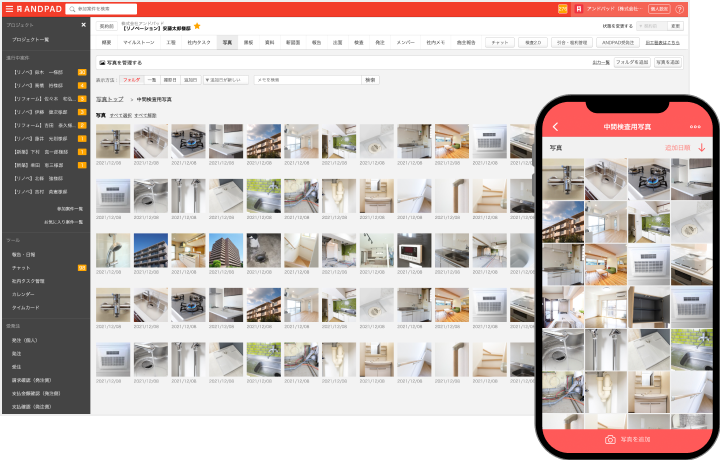Expand the 写真を管理する section
Viewport: 720px width, 460px height.
pos(120,62)
